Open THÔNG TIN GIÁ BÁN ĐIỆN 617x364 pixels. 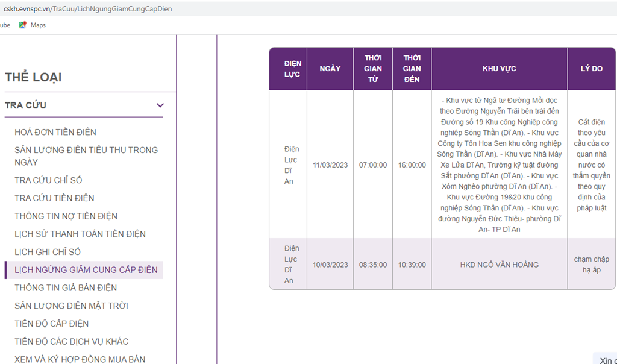coord(66,288)
